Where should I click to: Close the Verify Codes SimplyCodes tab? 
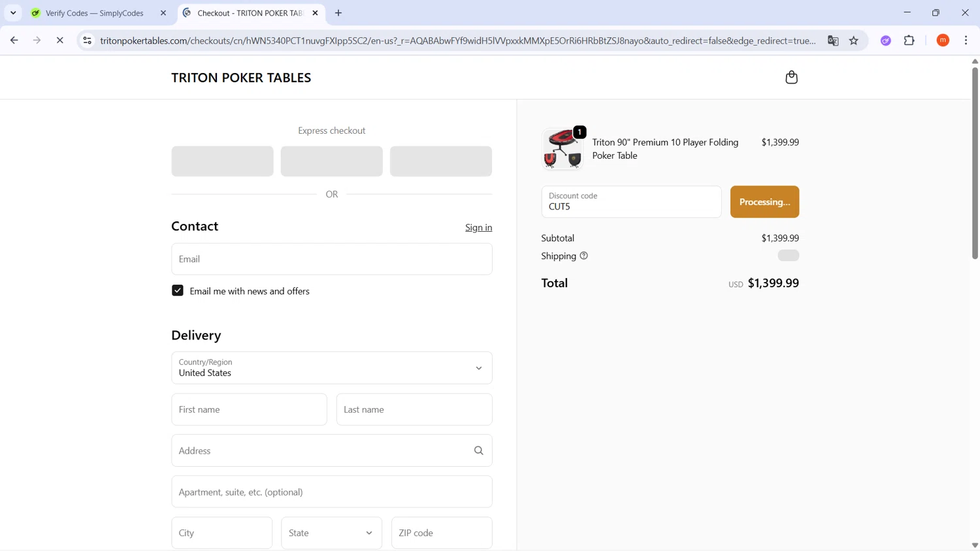163,13
